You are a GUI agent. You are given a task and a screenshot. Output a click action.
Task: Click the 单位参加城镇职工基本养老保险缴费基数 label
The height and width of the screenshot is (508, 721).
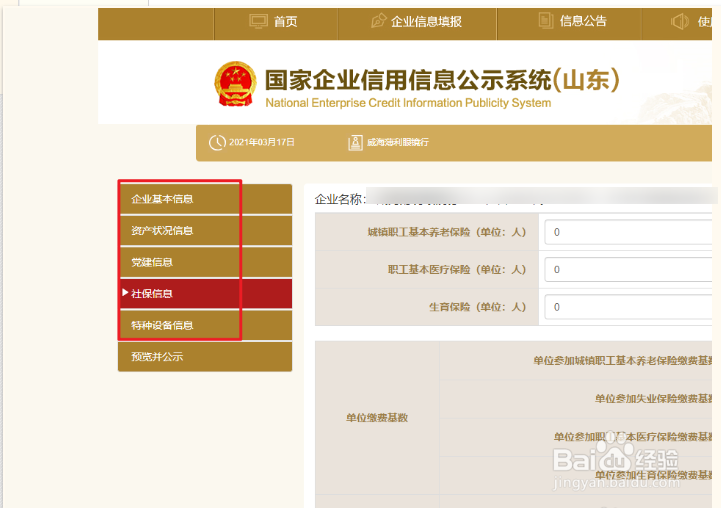pyautogui.click(x=623, y=360)
